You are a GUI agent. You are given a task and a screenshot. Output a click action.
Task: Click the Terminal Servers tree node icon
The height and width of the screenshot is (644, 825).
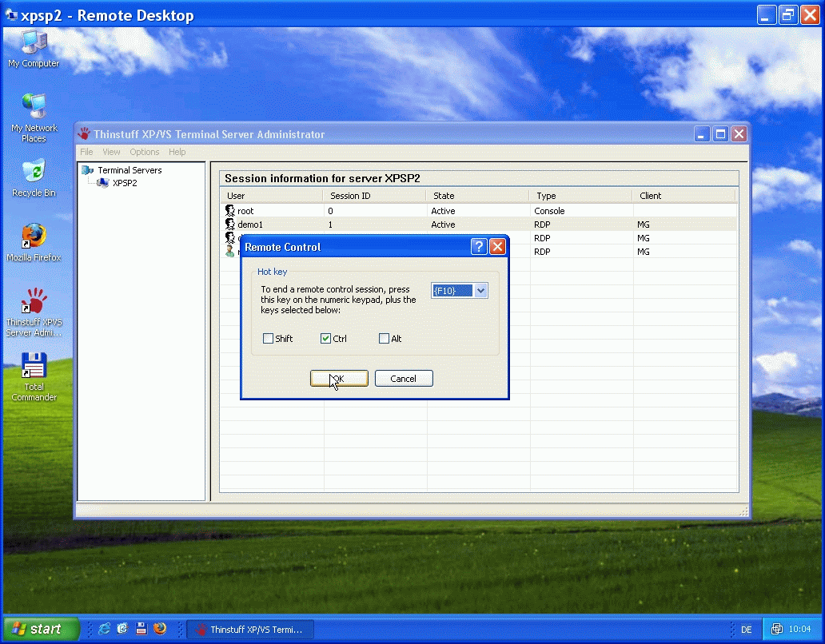[x=88, y=170]
